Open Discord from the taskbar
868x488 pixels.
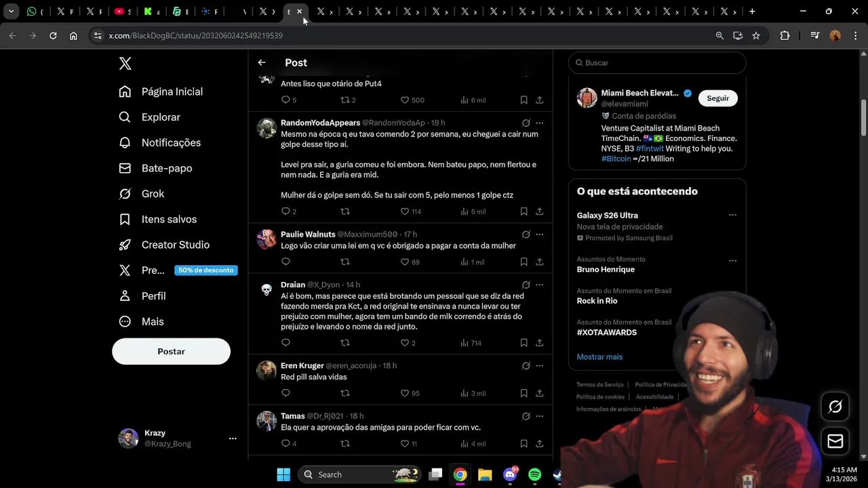pyautogui.click(x=510, y=474)
